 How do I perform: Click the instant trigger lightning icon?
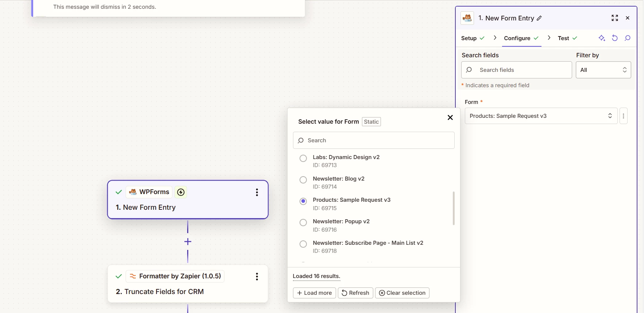click(181, 192)
